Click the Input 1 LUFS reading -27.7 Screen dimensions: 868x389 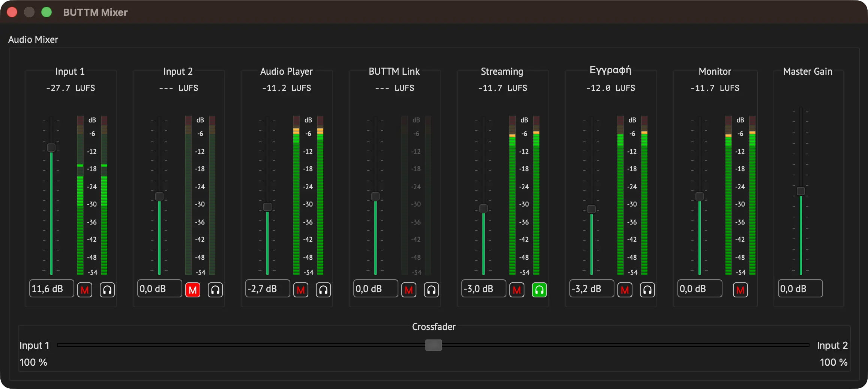(x=71, y=88)
